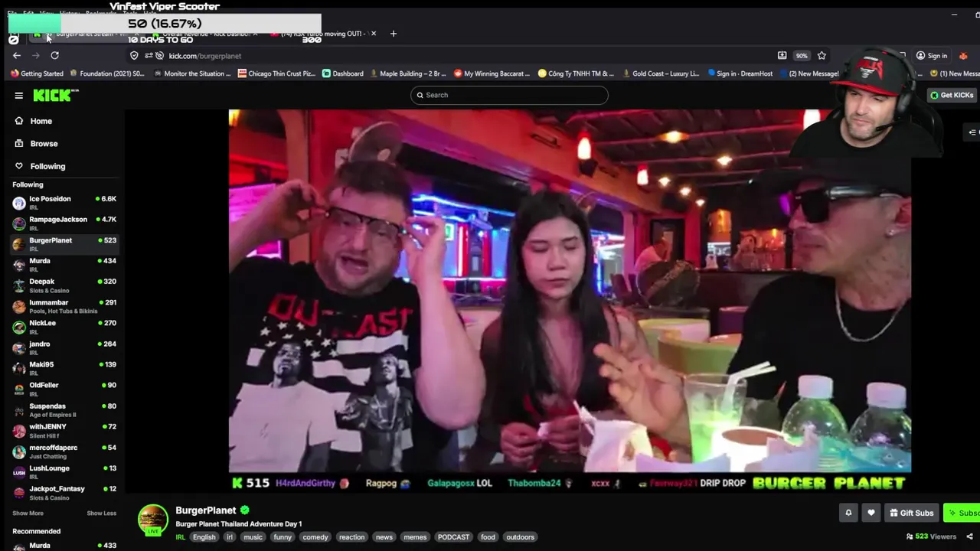The image size is (980, 551).
Task: Toggle notifications with the bell icon
Action: (x=848, y=513)
